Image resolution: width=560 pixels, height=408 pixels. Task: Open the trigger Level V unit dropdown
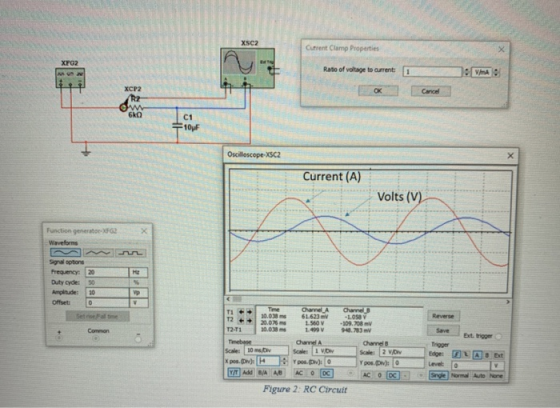coord(496,365)
